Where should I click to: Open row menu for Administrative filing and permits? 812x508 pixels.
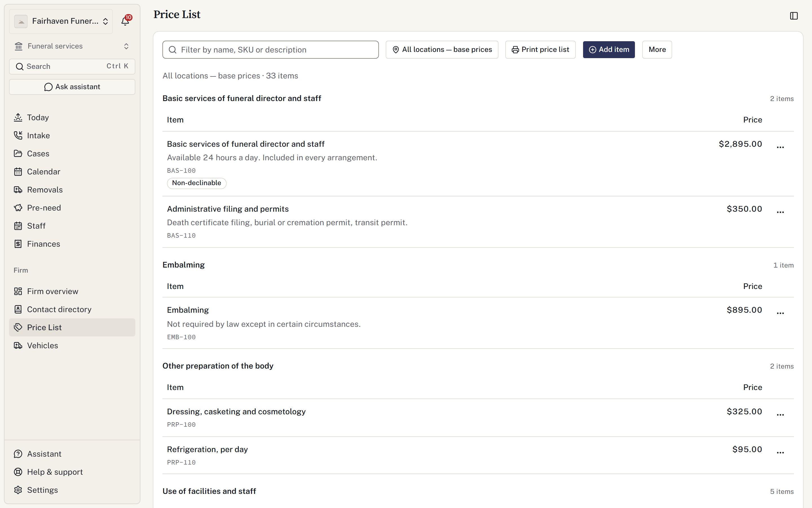tap(780, 212)
